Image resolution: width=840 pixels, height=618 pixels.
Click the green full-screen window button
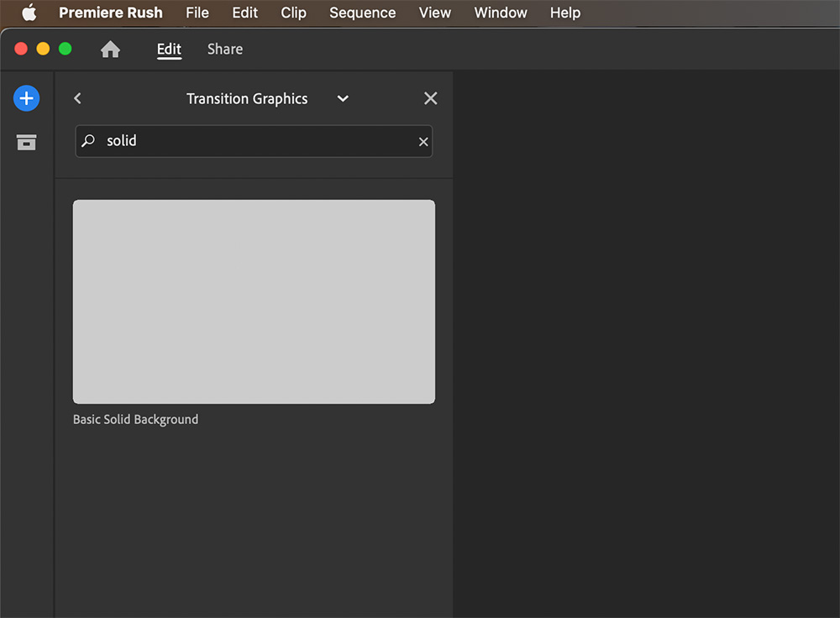65,49
